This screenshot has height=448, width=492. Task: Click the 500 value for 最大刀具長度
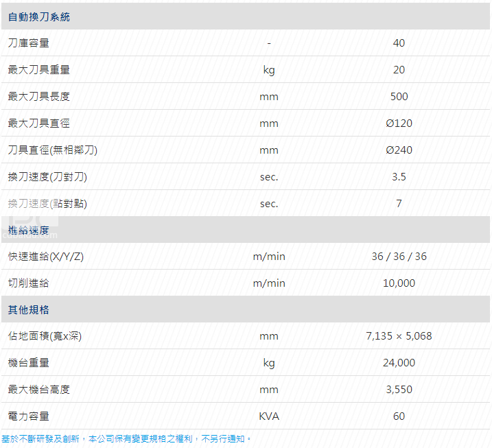(x=399, y=97)
